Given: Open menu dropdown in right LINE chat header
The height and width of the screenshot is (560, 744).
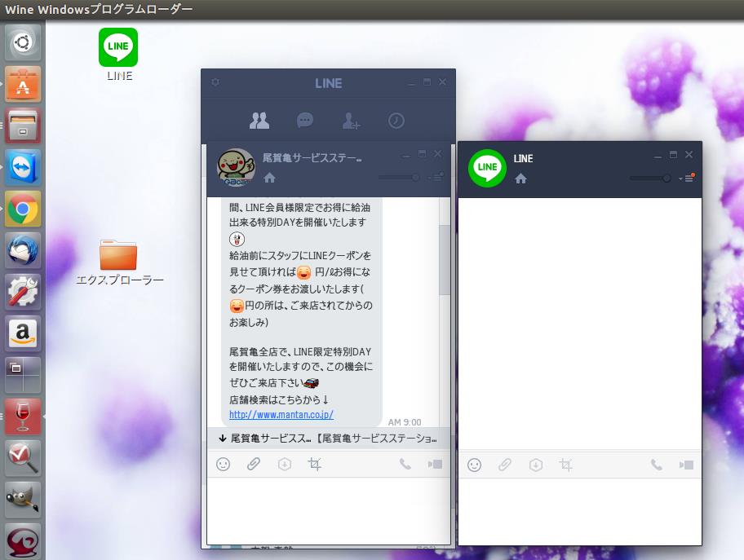Looking at the screenshot, I should tap(687, 178).
